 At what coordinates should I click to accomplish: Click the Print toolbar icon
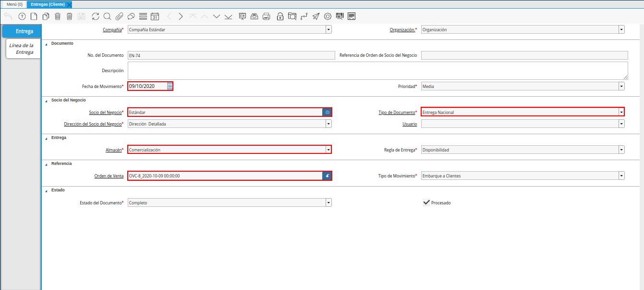[267, 16]
